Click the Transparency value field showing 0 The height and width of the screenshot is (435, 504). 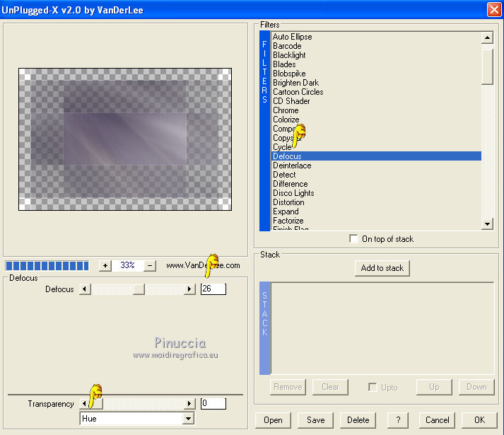[213, 403]
